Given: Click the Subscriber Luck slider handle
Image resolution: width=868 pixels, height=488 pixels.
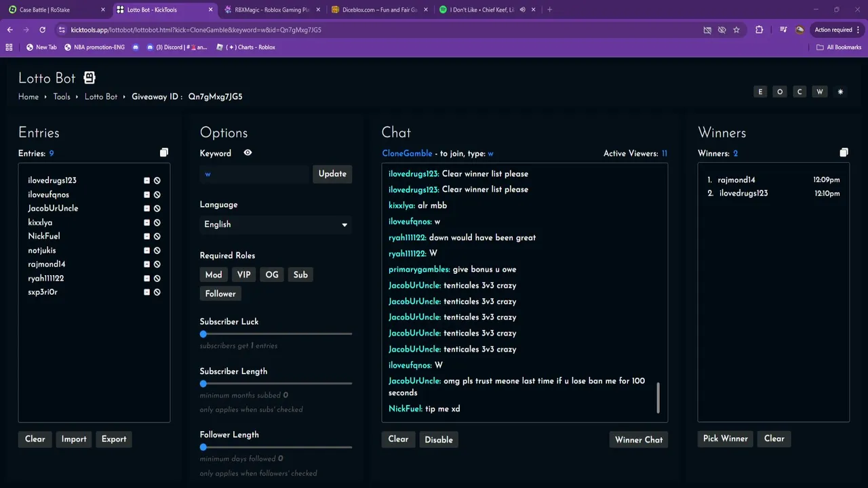Looking at the screenshot, I should [x=203, y=334].
